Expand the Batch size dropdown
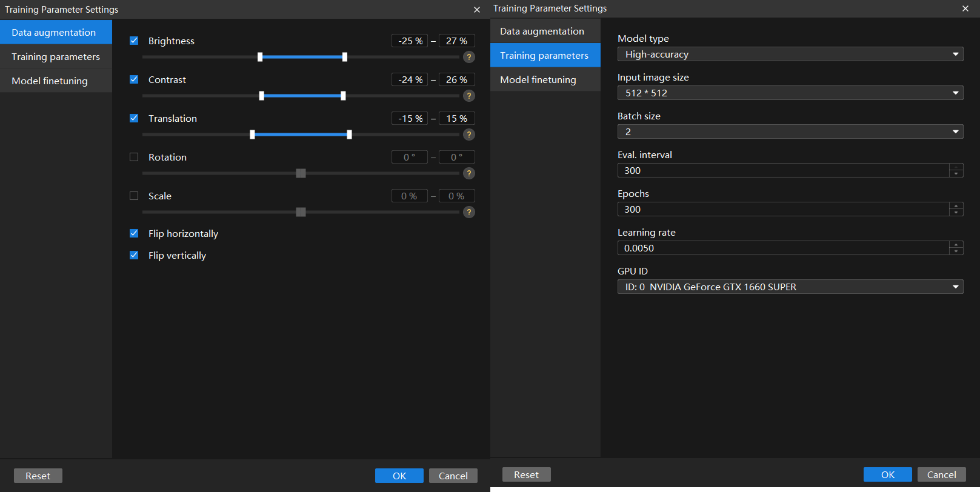Viewport: 980px width, 492px height. 790,131
